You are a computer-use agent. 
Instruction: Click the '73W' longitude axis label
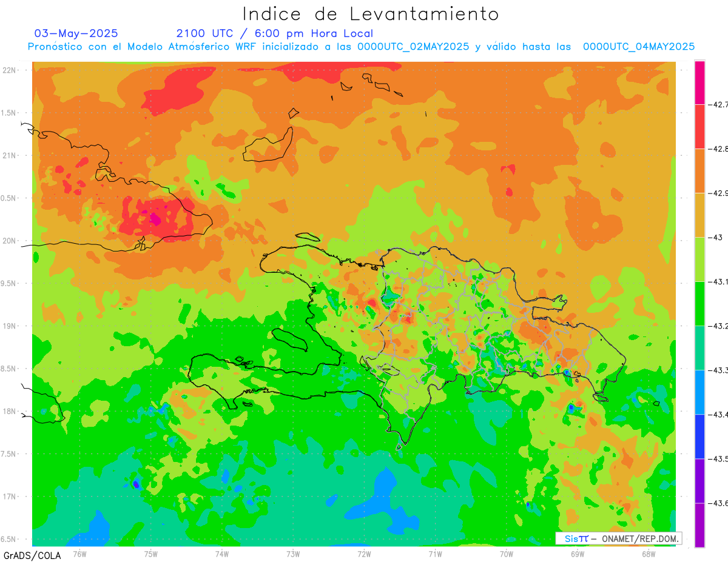click(293, 554)
